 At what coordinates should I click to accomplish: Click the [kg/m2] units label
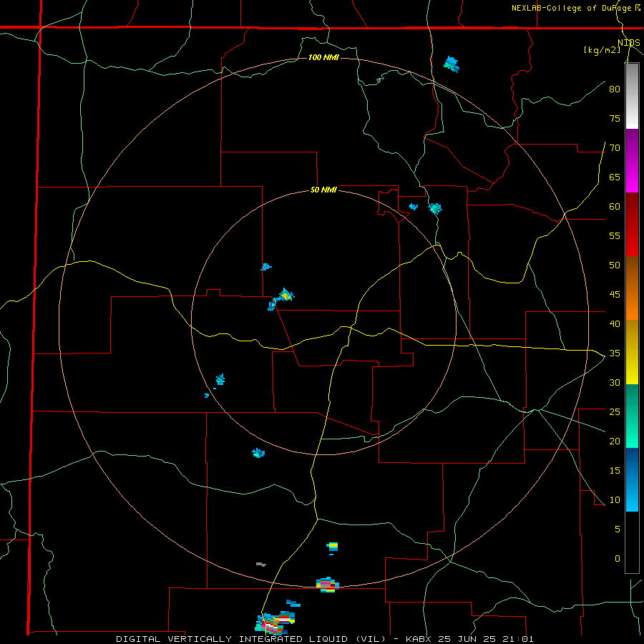tap(602, 50)
